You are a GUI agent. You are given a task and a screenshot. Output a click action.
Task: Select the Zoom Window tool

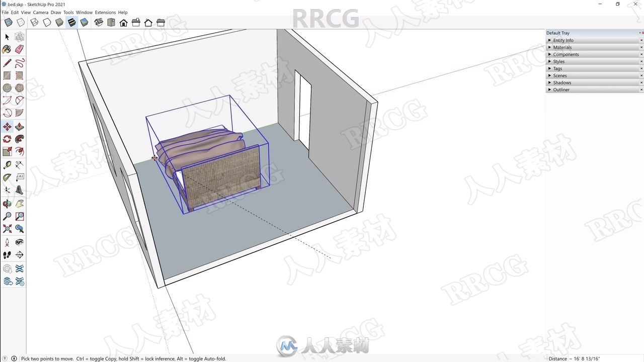click(x=20, y=217)
